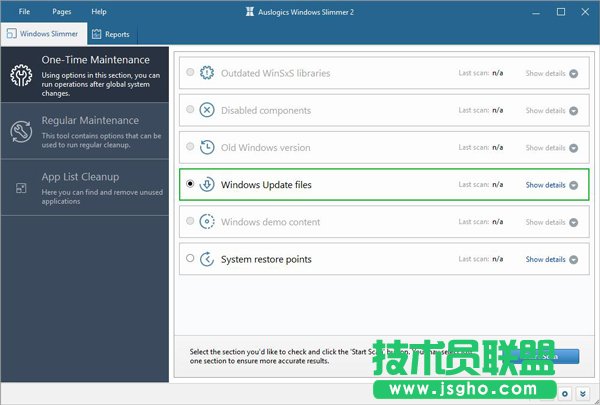Click the Windows demo content dashed circle icon
The image size is (600, 405).
pos(207,222)
